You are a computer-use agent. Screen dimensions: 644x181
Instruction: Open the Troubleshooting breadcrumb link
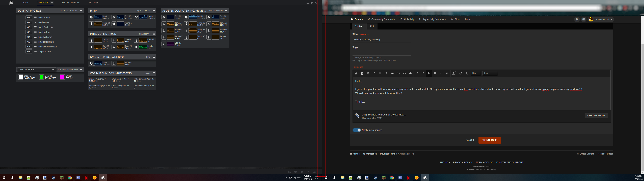coord(388,154)
